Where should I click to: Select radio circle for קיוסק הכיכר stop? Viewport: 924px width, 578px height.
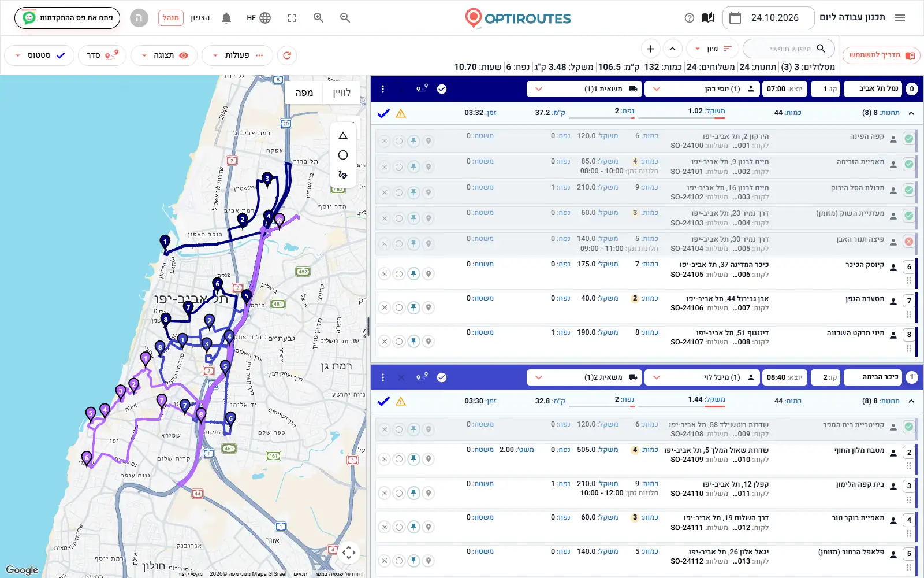399,274
